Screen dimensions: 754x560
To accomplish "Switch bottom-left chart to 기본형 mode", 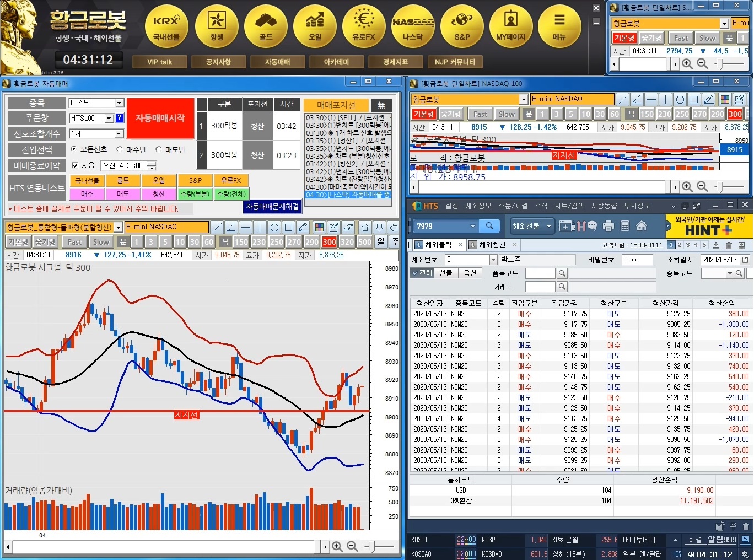I will point(18,242).
